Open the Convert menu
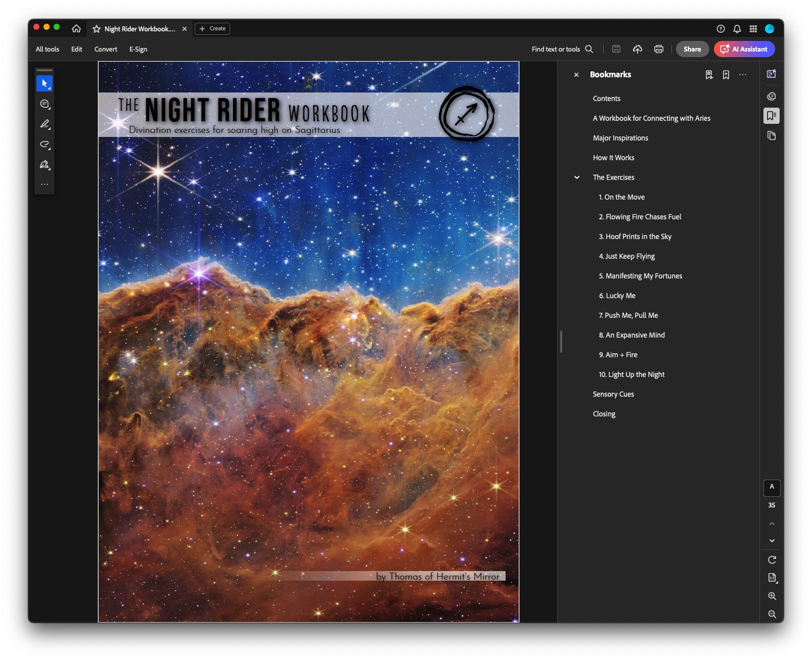The height and width of the screenshot is (660, 812). click(106, 49)
